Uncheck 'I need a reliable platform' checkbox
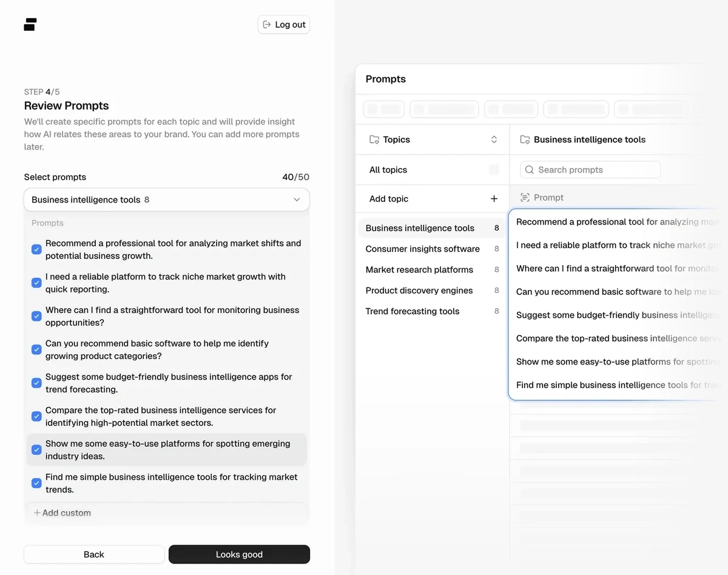The image size is (728, 575). [x=36, y=283]
